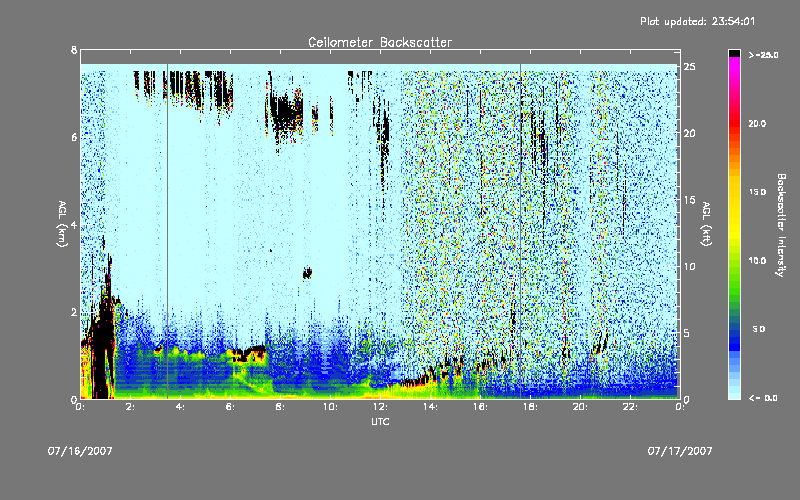Select the "Backscatter Intensity" colorbar label
This screenshot has height=500, width=800.
tap(781, 225)
